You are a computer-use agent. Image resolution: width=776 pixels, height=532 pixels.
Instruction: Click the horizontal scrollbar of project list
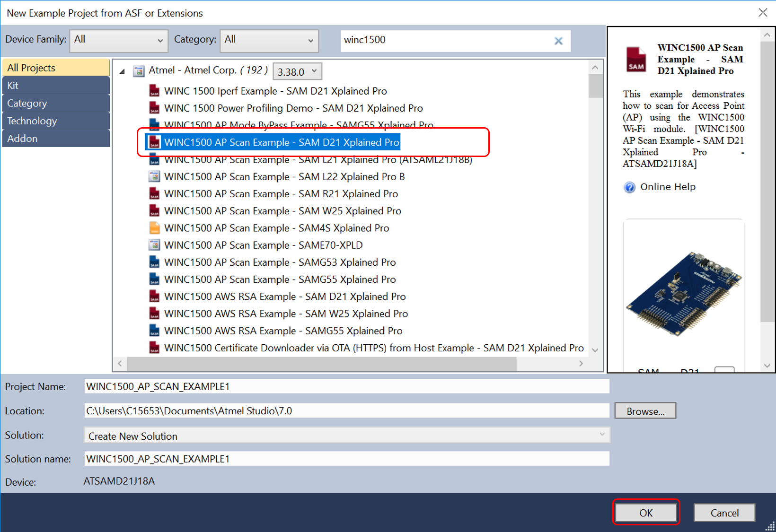tap(322, 364)
